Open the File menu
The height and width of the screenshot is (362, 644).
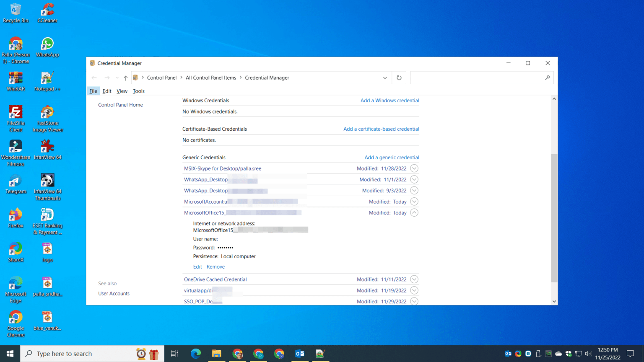click(93, 91)
